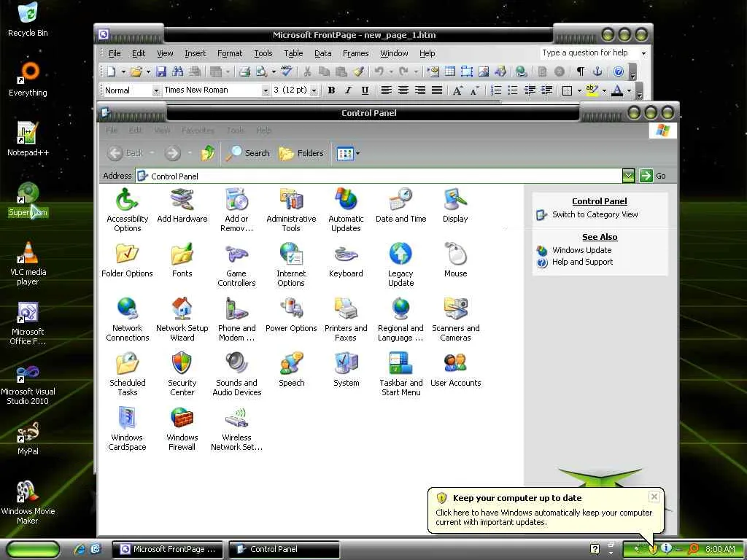Insert picture from file in FrontPage
Screen dimensions: 747x560
[x=484, y=71]
